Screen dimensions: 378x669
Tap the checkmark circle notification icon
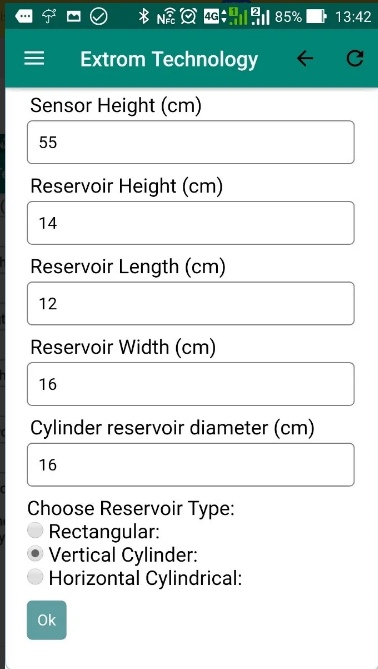99,17
